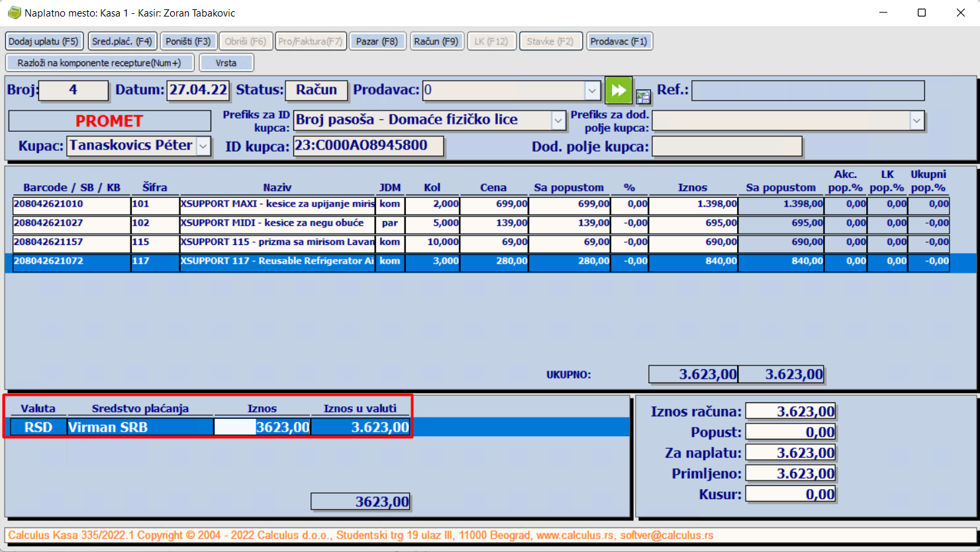The height and width of the screenshot is (552, 980).
Task: Click the Obriši (F6) button
Action: pos(245,41)
